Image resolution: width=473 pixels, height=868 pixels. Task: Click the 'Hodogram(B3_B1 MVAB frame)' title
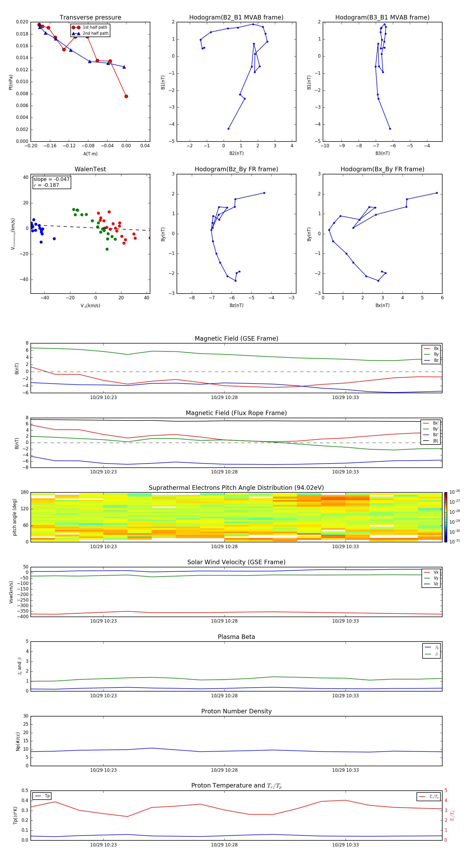click(x=382, y=18)
